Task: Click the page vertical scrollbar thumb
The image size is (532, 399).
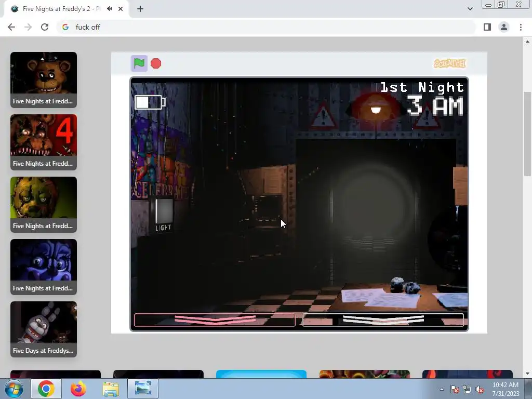Action: tap(527, 134)
